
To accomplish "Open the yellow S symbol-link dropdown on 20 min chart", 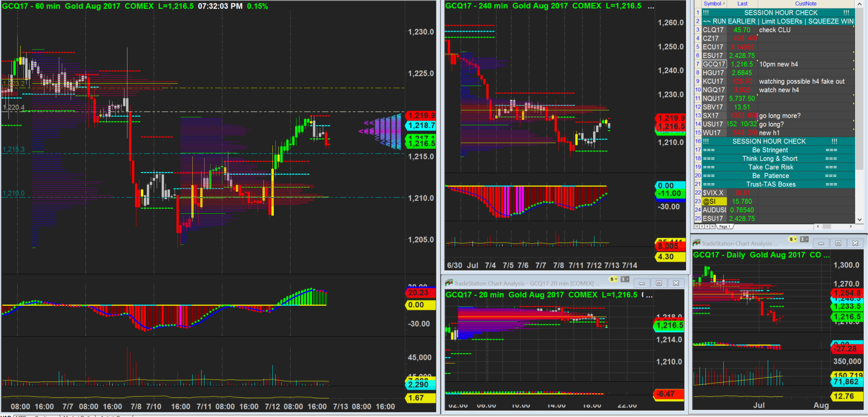I will [x=613, y=279].
